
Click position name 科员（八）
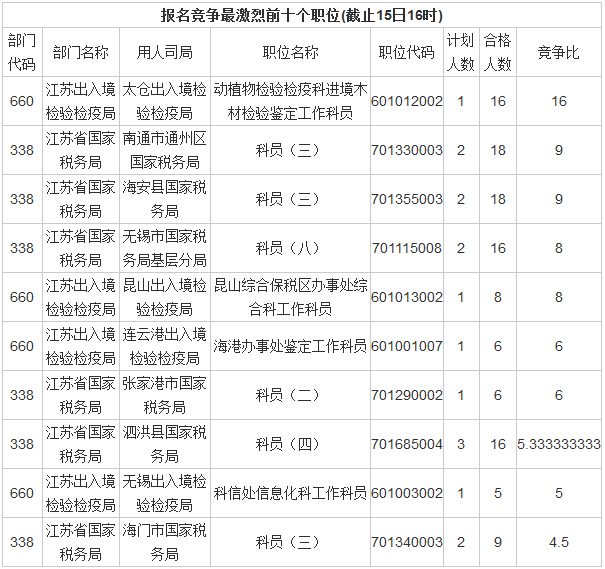[287, 248]
